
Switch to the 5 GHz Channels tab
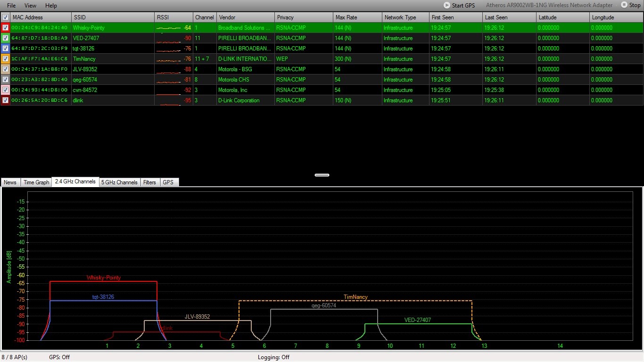[x=119, y=182]
